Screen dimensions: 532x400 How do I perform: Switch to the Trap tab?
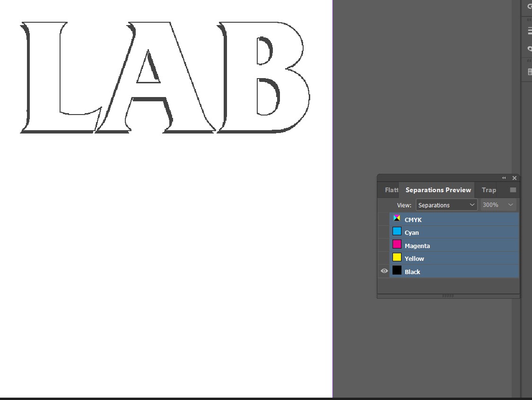[488, 190]
